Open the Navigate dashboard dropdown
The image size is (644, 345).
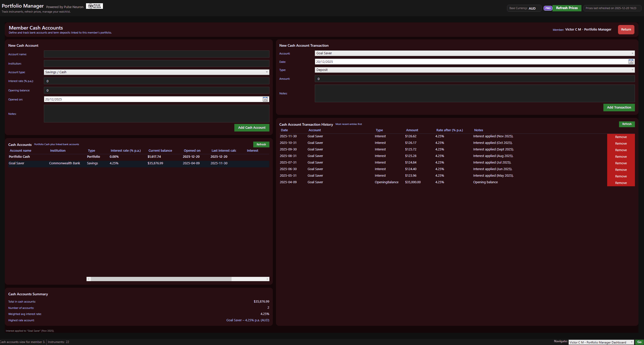point(601,342)
